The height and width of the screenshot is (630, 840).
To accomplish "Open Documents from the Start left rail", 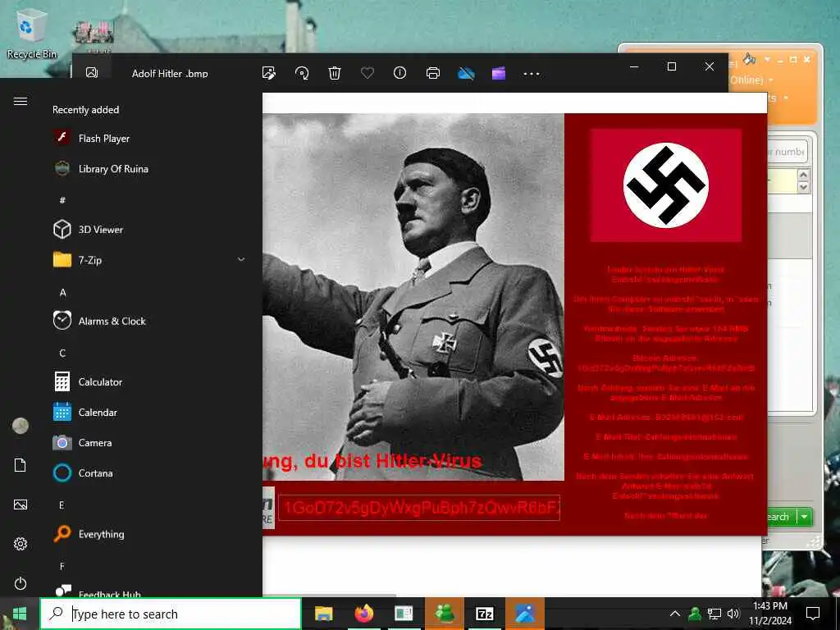I will coord(21,465).
